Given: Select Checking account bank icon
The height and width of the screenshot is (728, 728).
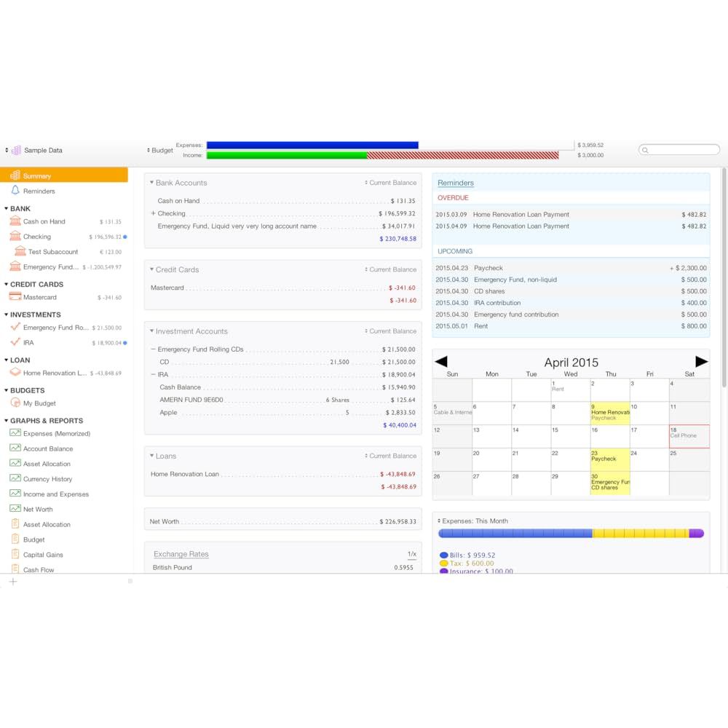Looking at the screenshot, I should click(x=15, y=237).
